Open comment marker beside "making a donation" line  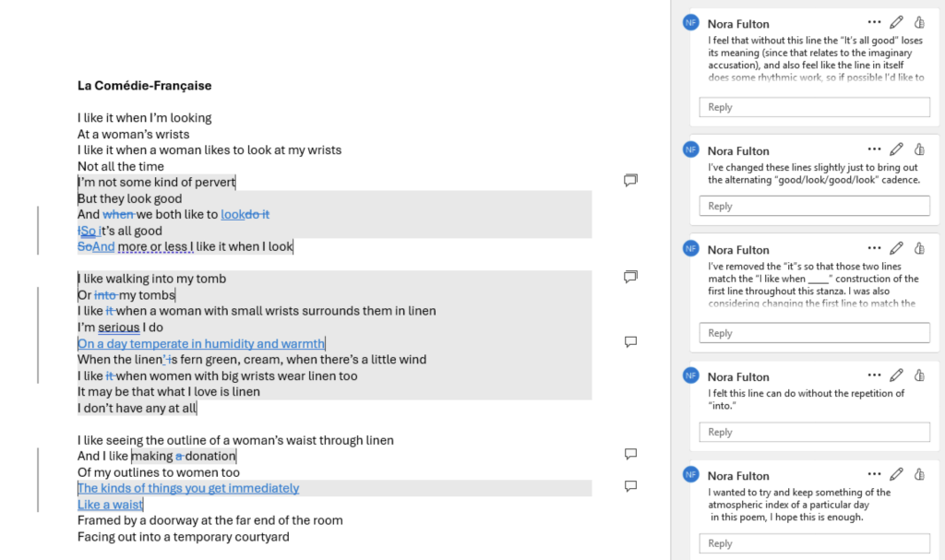click(630, 454)
